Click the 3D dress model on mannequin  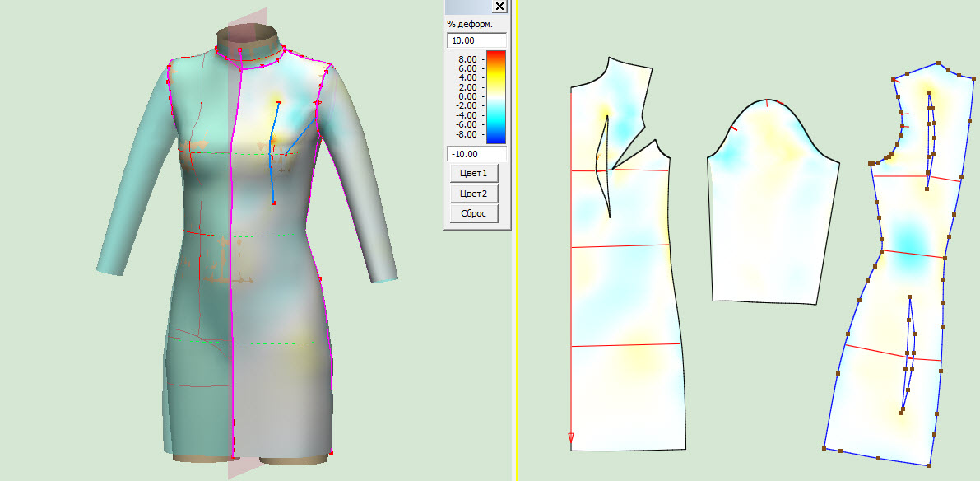point(247,244)
